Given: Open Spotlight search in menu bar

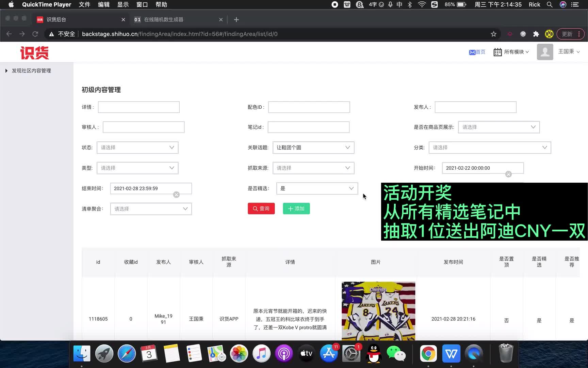Looking at the screenshot, I should point(549,4).
